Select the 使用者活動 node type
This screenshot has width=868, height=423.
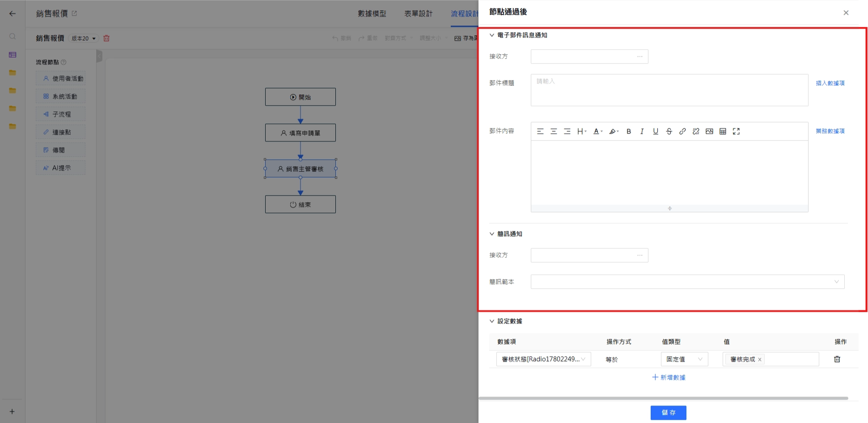click(x=60, y=78)
